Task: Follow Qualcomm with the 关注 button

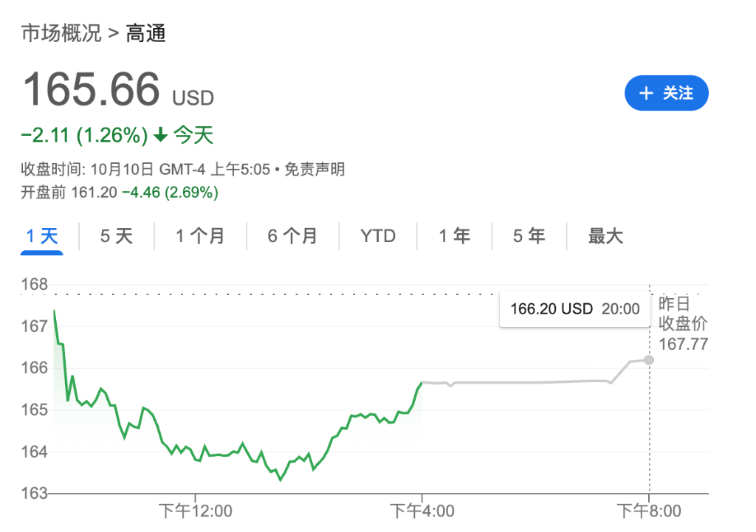Action: point(666,94)
